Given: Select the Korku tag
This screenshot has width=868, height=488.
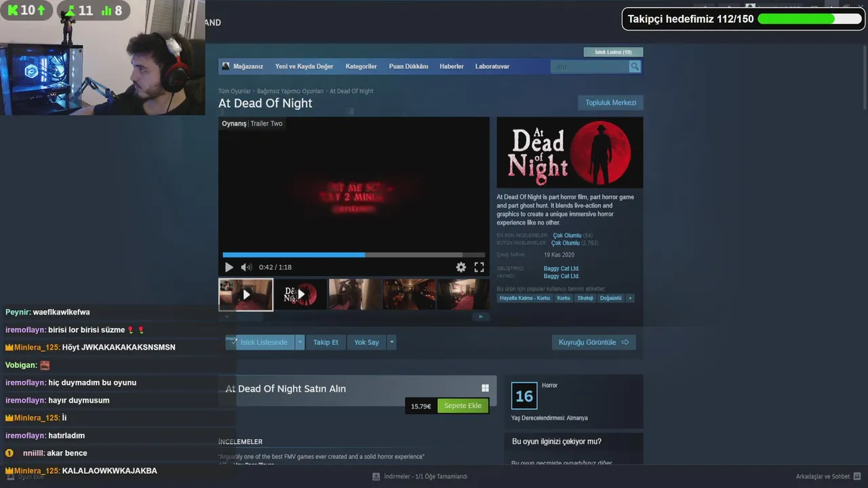Looking at the screenshot, I should (x=564, y=298).
